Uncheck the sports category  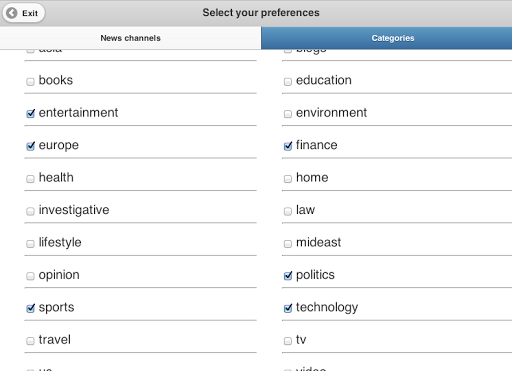coord(30,308)
